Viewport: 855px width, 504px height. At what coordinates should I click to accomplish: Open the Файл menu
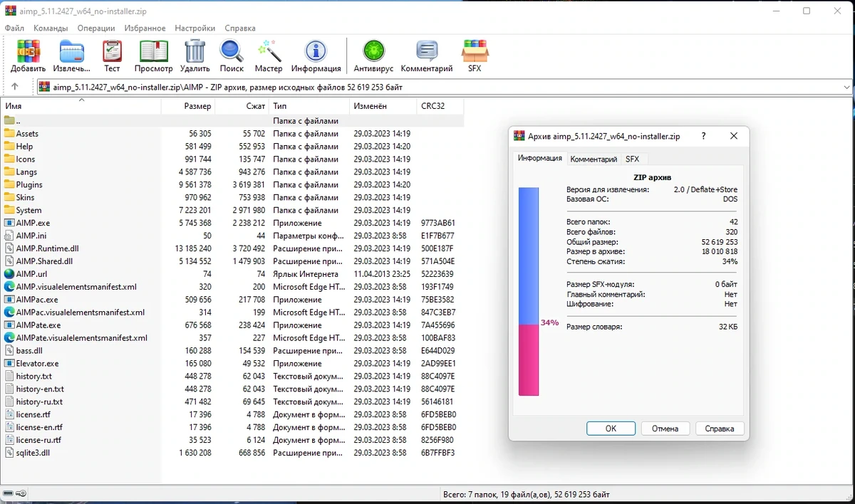14,28
